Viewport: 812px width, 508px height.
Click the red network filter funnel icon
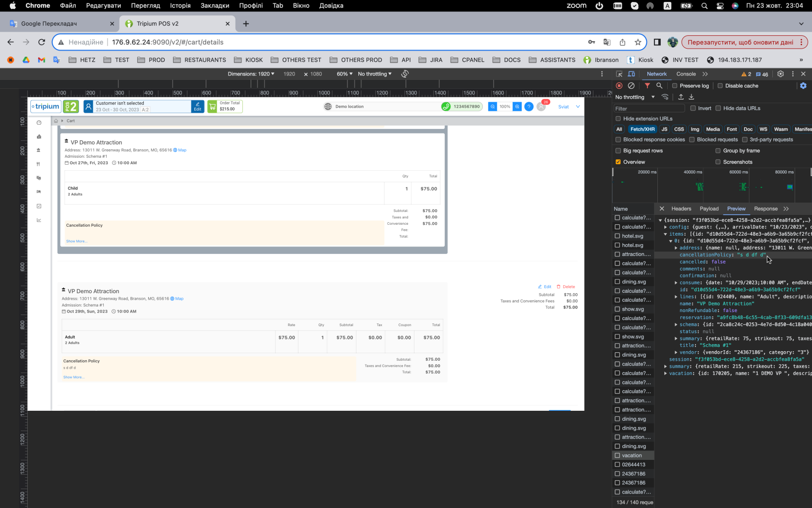647,86
